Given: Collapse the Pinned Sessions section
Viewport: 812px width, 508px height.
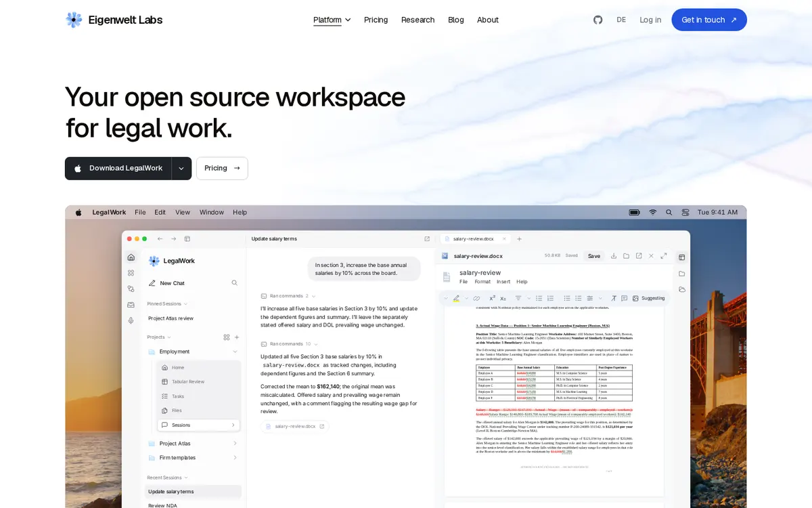Looking at the screenshot, I should click(166, 304).
